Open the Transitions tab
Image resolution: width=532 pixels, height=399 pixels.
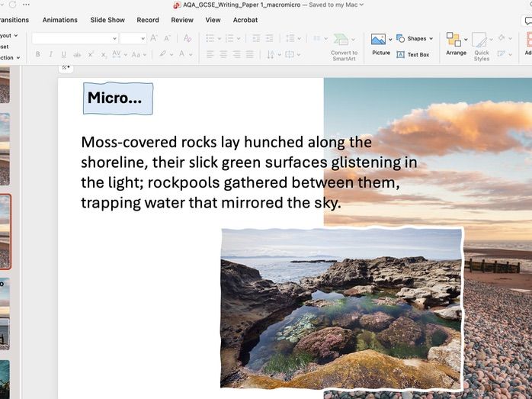14,20
